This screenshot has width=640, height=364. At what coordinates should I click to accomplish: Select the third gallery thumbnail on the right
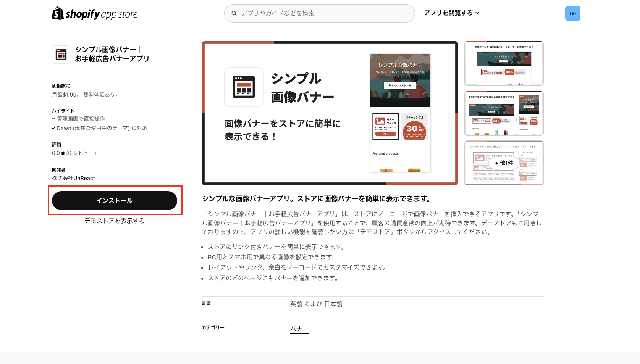(504, 163)
